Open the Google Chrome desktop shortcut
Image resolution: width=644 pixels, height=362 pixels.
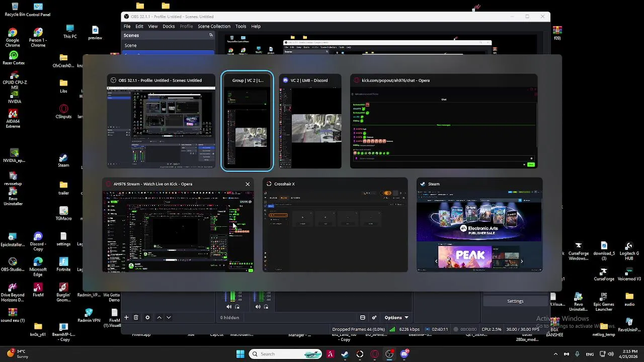(x=13, y=38)
